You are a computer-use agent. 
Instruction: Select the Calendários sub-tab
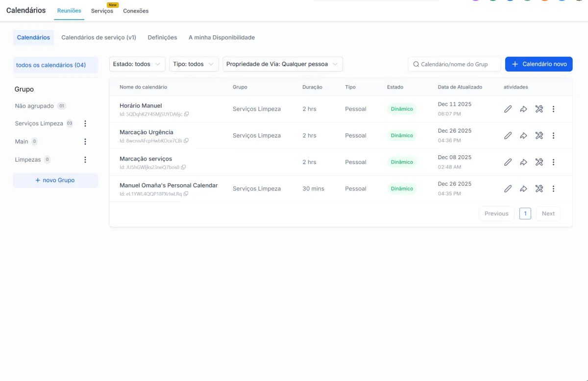(33, 37)
